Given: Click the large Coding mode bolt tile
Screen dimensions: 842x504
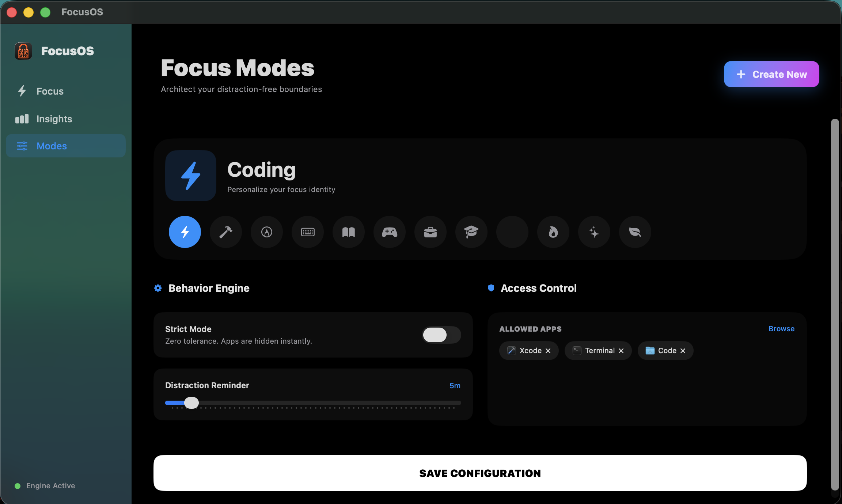Looking at the screenshot, I should tap(191, 176).
